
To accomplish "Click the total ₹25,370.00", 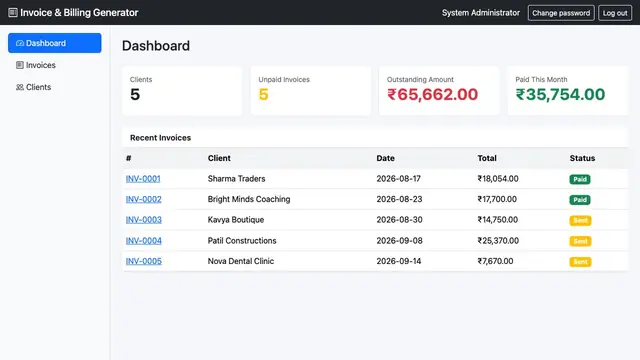I will point(498,240).
